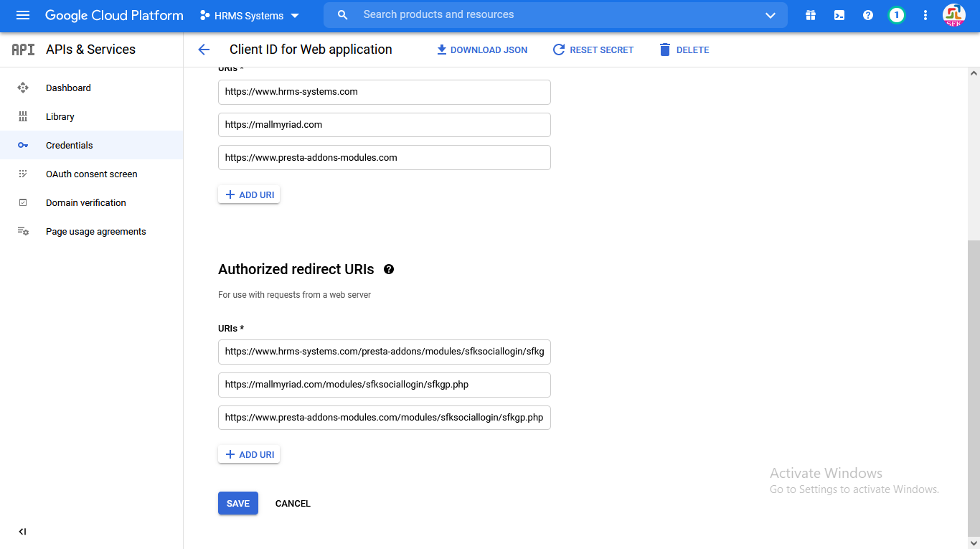Add a URI under Authorized redirect URIs
This screenshot has width=980, height=549.
(249, 454)
